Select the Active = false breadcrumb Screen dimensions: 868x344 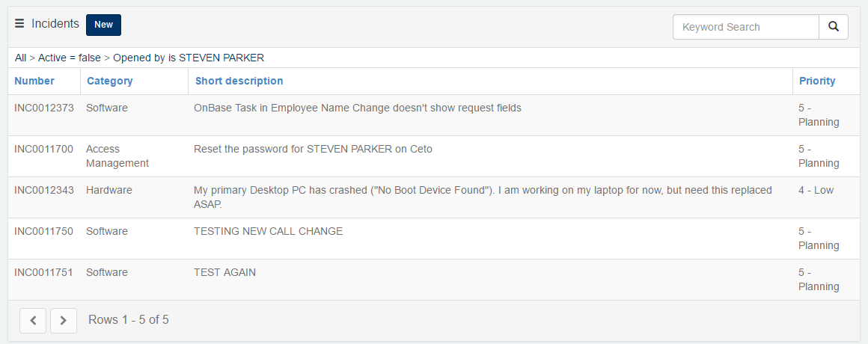(x=69, y=58)
